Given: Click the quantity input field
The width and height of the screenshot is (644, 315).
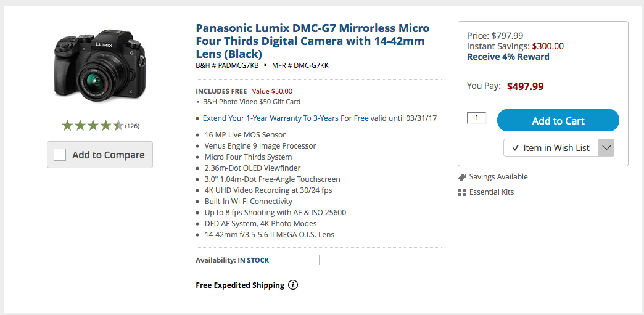Looking at the screenshot, I should click(x=477, y=117).
